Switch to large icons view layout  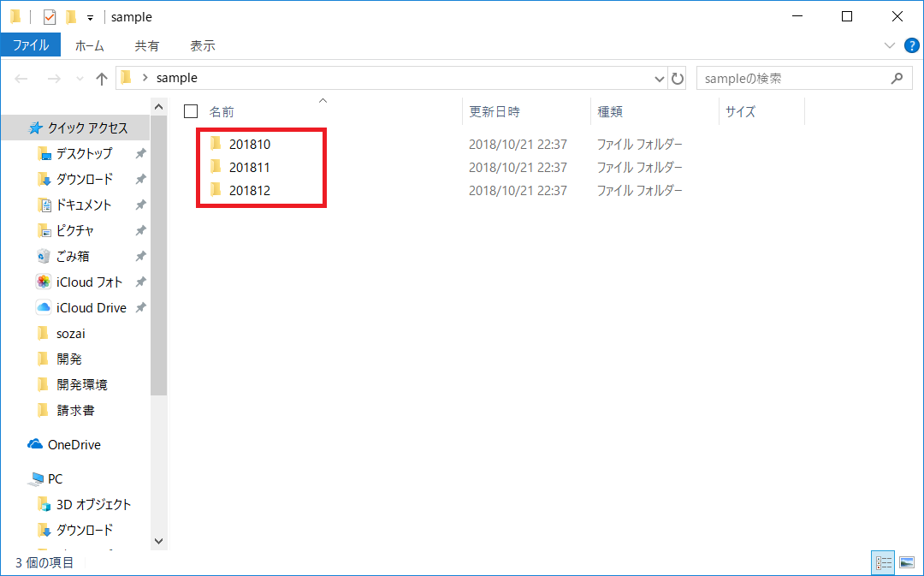point(906,562)
